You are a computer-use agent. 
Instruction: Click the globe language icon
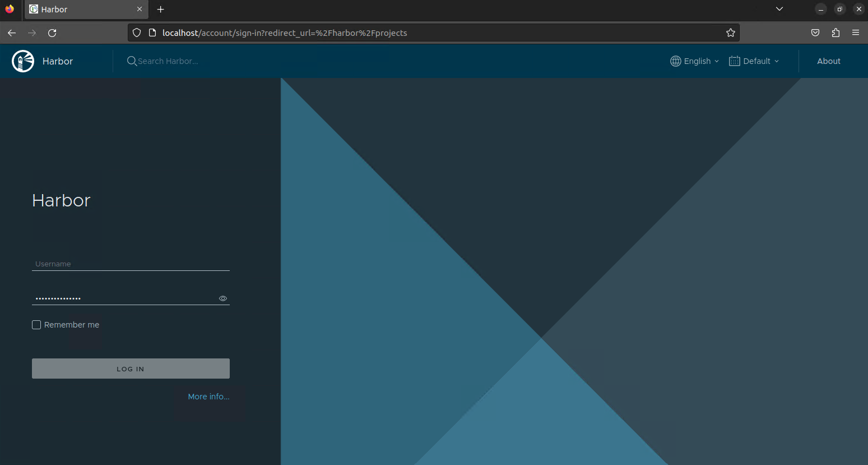(x=676, y=61)
